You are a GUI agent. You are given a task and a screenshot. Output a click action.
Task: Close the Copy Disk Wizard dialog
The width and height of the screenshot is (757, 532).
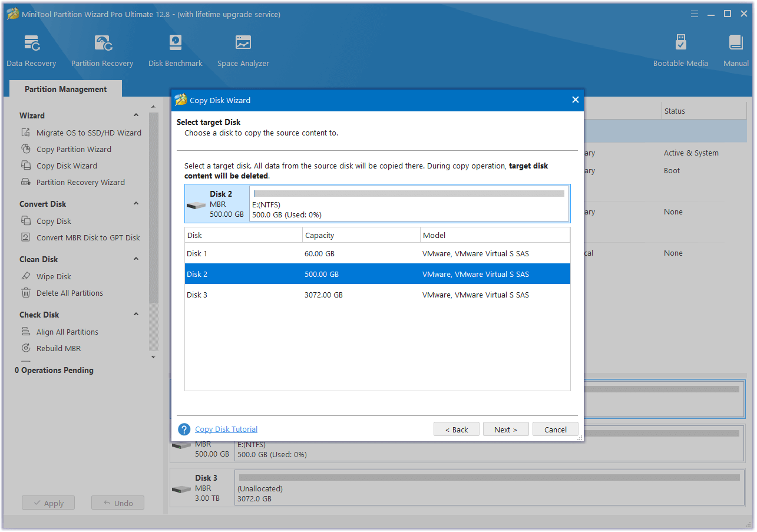576,100
